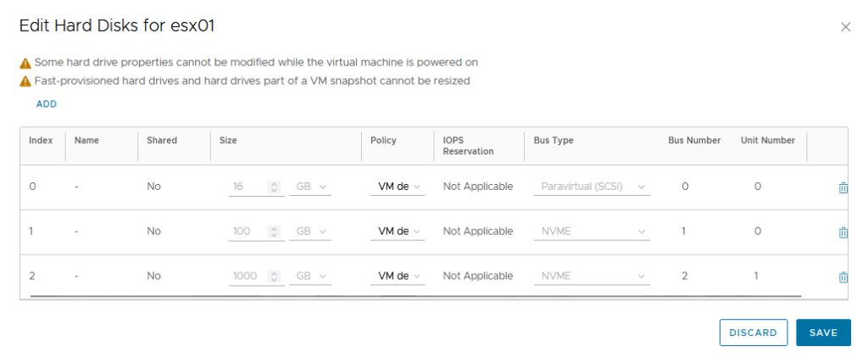Expand Policy dropdown for disk 2
Viewport: 868px width, 363px height.
coord(398,276)
